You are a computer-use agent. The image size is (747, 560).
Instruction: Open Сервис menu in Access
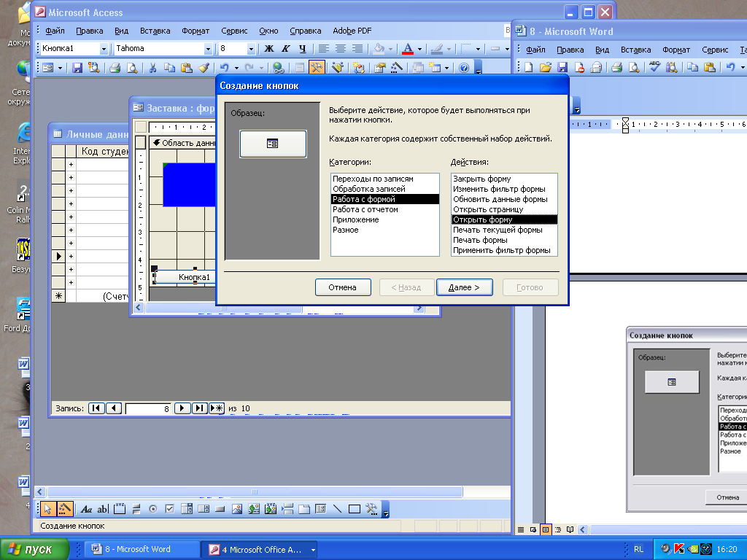[234, 31]
